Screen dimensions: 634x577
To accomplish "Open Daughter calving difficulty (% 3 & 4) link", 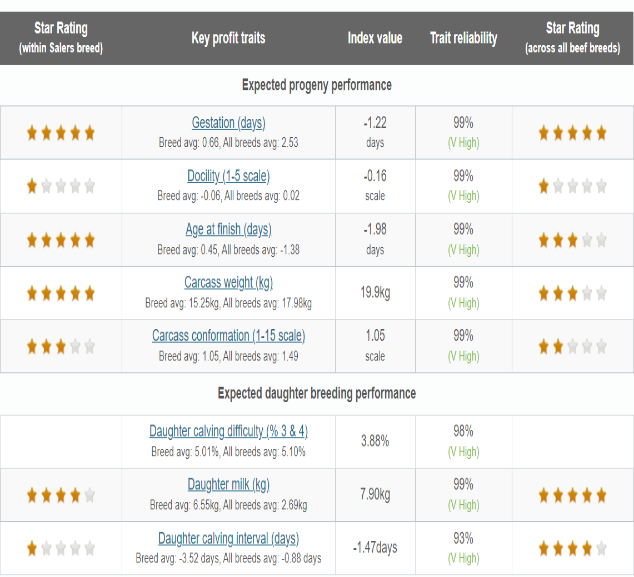I will click(x=228, y=431).
